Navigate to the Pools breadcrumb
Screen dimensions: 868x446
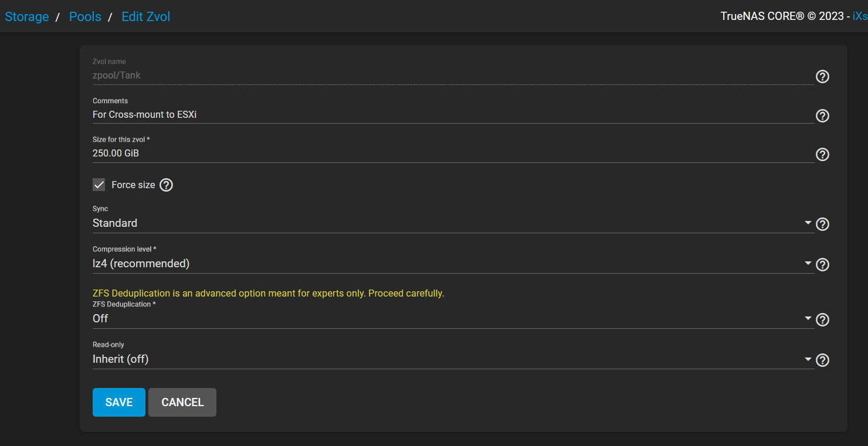pos(85,16)
